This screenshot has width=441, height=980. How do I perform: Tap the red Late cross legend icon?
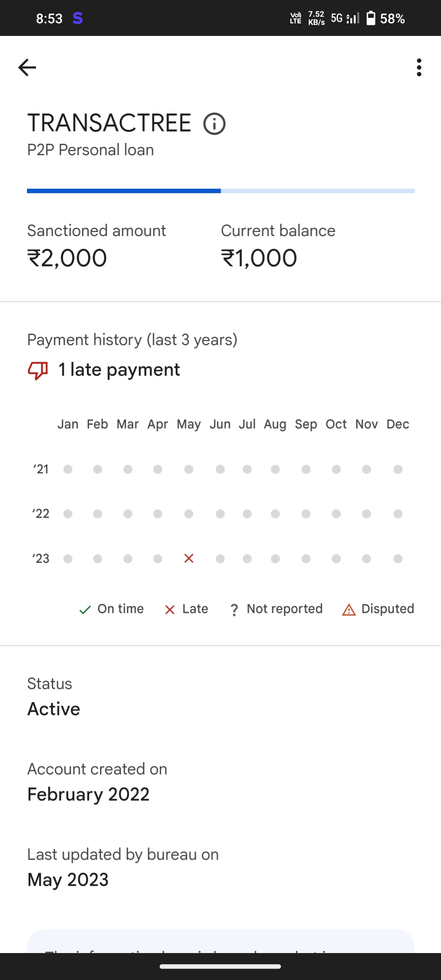[170, 610]
